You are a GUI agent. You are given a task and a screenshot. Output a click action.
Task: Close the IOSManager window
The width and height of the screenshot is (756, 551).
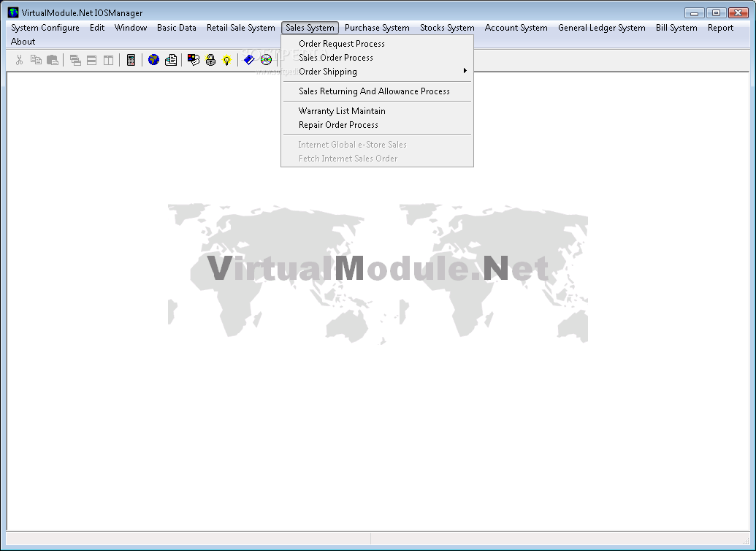tap(738, 13)
